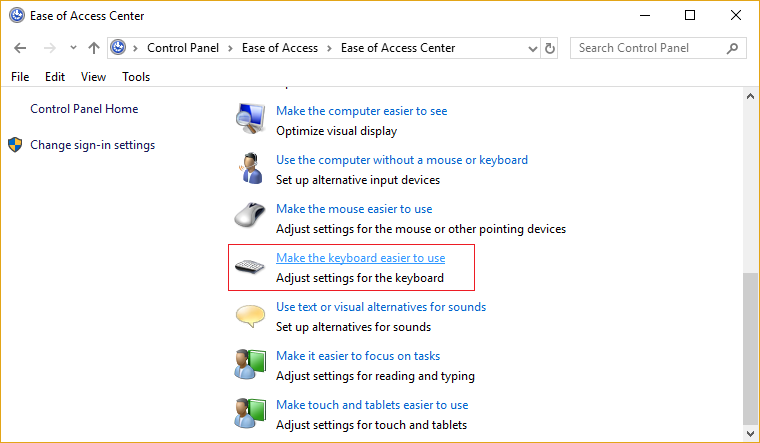Open Make the keyboard easier to use
The image size is (760, 443).
click(360, 258)
